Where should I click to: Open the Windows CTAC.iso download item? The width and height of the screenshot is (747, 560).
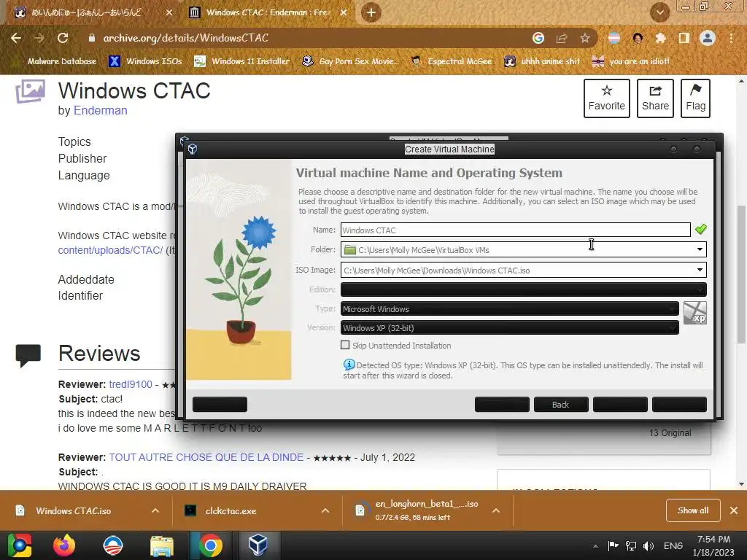tap(74, 511)
